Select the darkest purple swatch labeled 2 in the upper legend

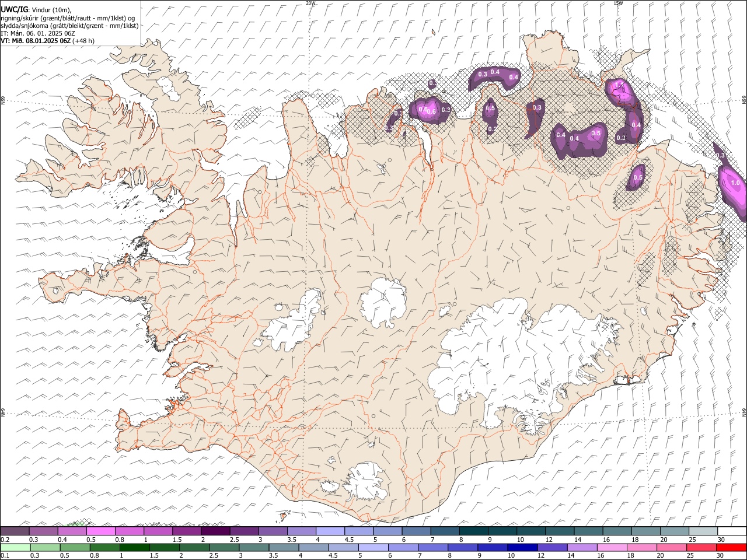(215, 531)
